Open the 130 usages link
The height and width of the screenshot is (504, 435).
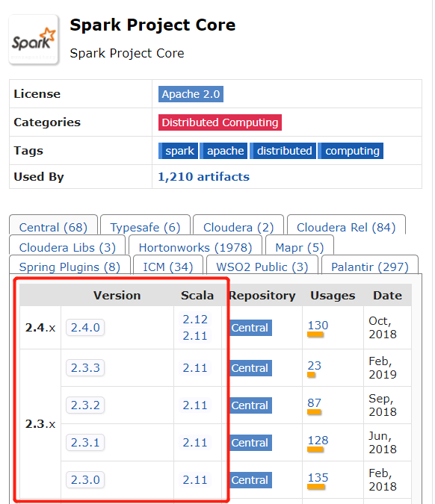click(318, 326)
